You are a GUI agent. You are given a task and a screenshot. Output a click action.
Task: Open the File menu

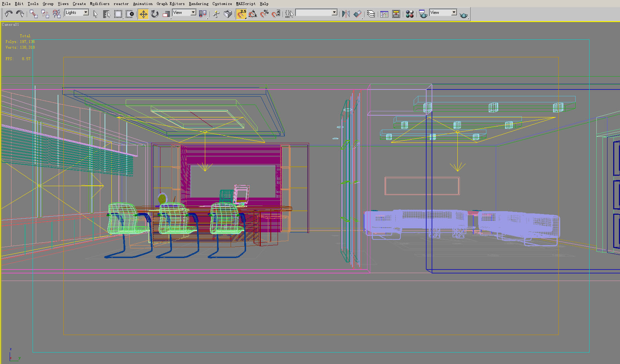6,4
